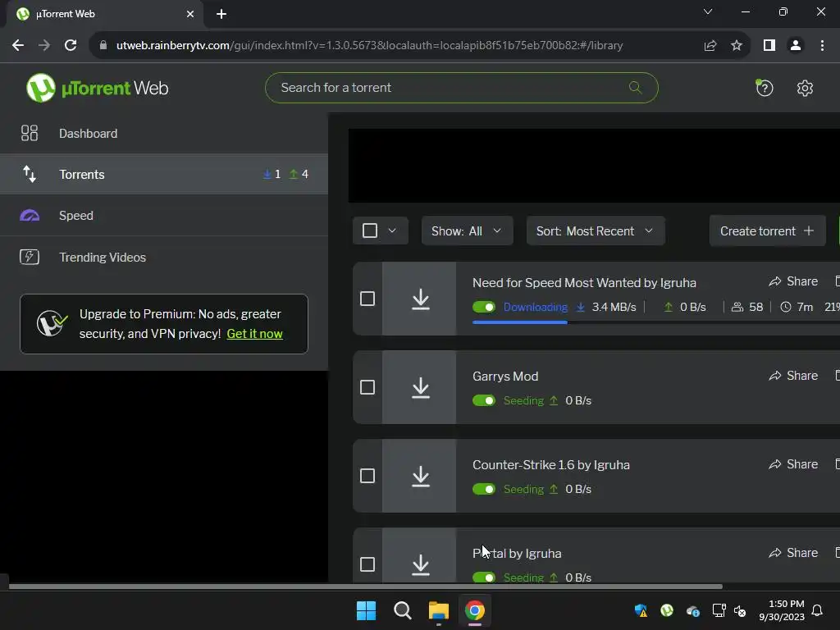Open the browser side panel icon
Viewport: 840px width, 630px height.
point(769,46)
